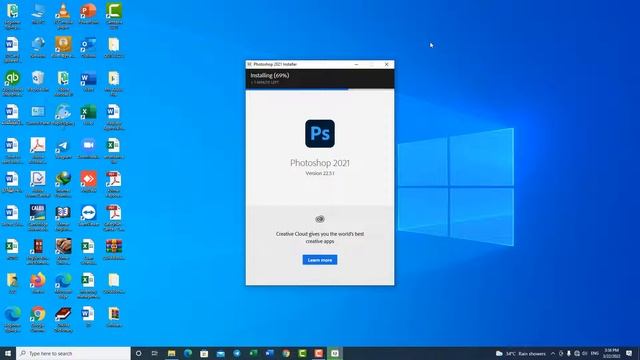Click the Version number text under Photoshop 2021
This screenshot has height=360, width=640.
click(320, 173)
